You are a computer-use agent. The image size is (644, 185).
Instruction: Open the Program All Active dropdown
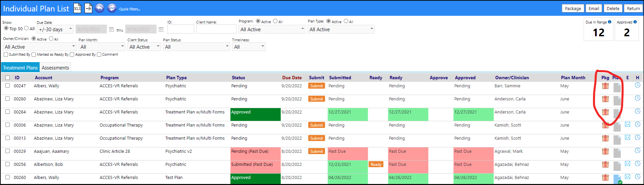click(x=272, y=30)
